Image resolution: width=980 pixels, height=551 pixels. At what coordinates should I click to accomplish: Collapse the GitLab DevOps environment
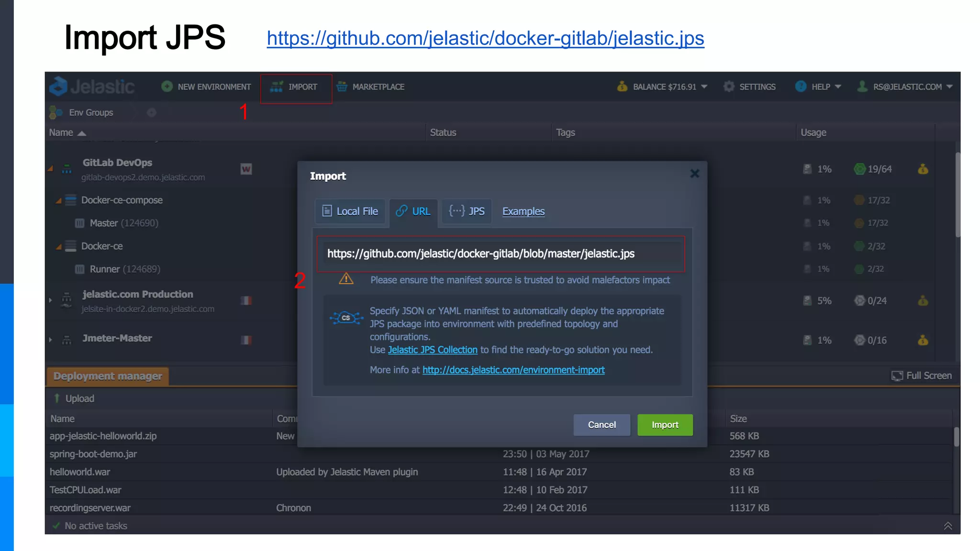tap(50, 169)
